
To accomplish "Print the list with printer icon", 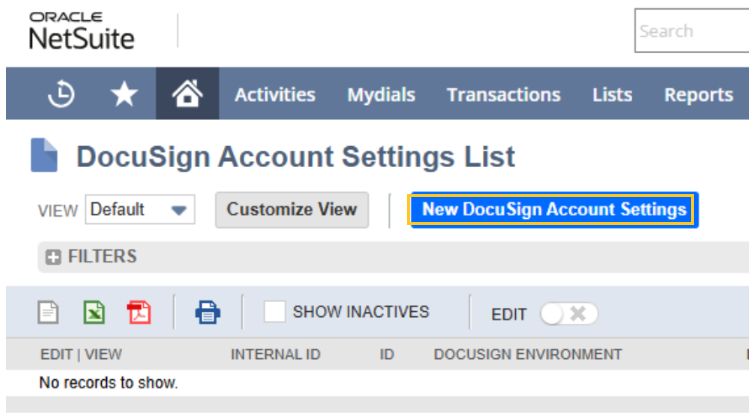I will point(208,312).
